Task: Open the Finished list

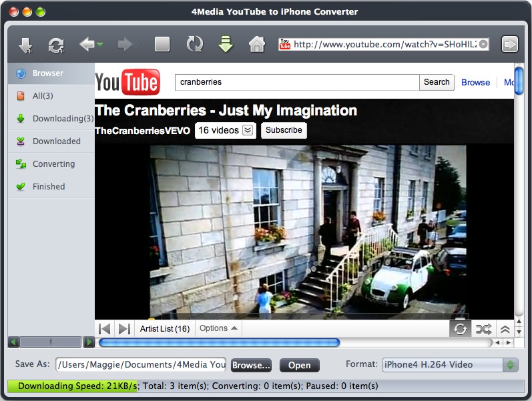Action: pyautogui.click(x=51, y=187)
